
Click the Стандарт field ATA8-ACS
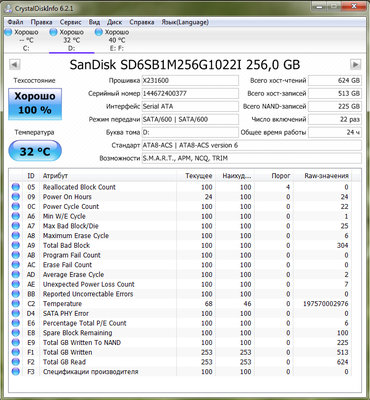[252, 145]
